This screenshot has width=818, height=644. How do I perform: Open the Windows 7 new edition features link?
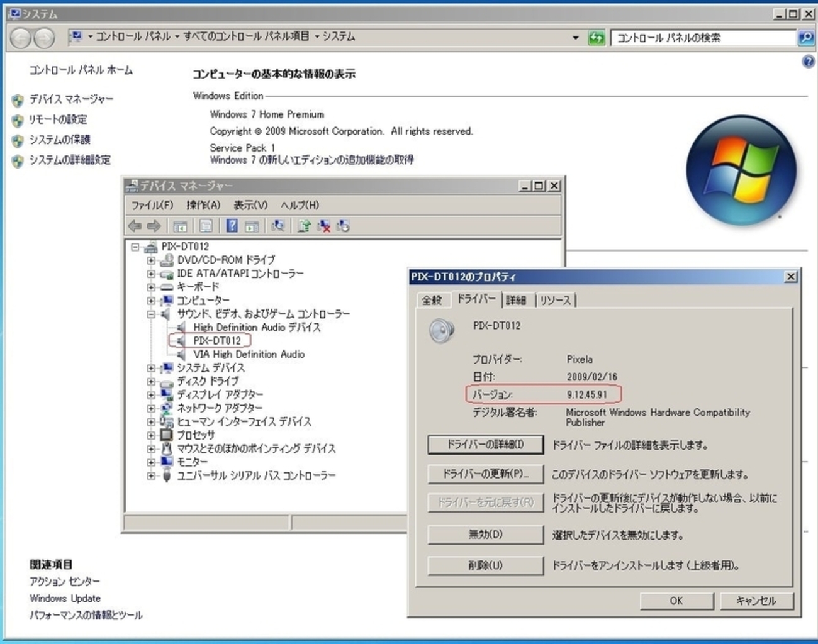[312, 160]
